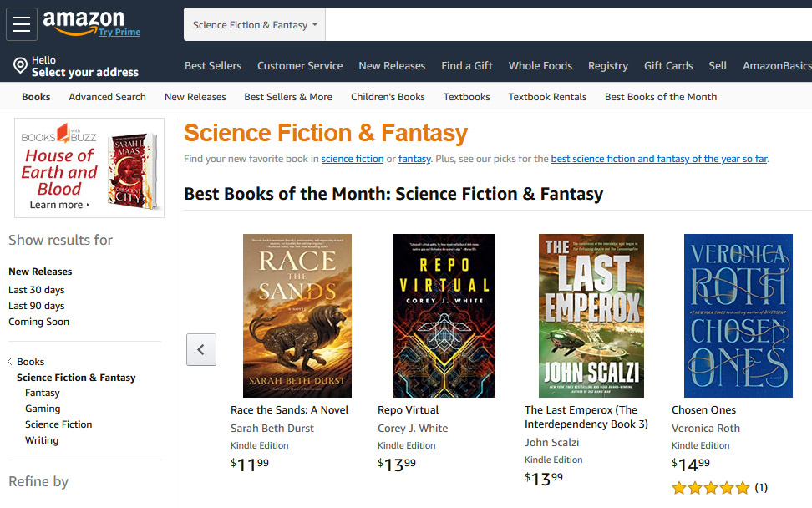Open the Repo Virtual book cover
This screenshot has width=812, height=508.
pos(444,315)
